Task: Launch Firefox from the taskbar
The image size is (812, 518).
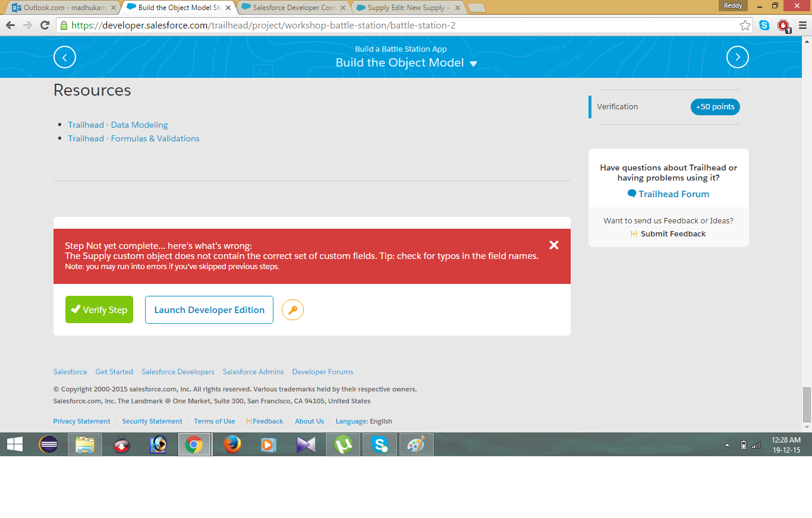Action: tap(232, 444)
